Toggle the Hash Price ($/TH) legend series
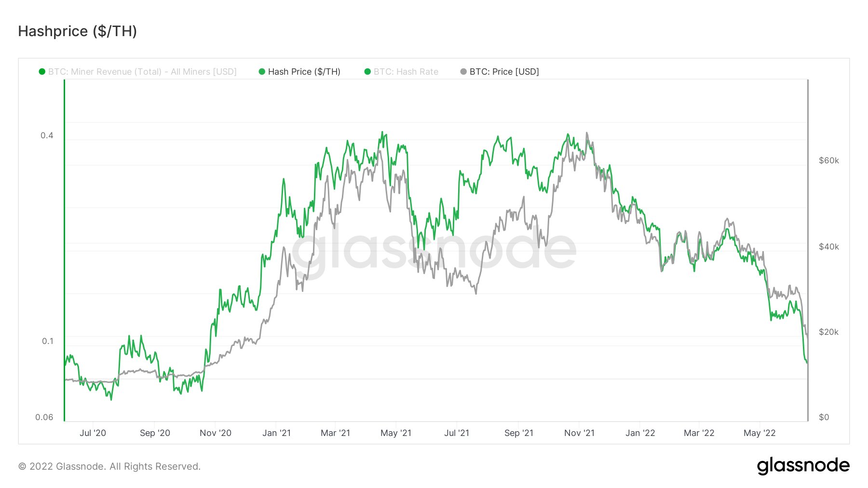Image resolution: width=868 pixels, height=488 pixels. [x=304, y=72]
